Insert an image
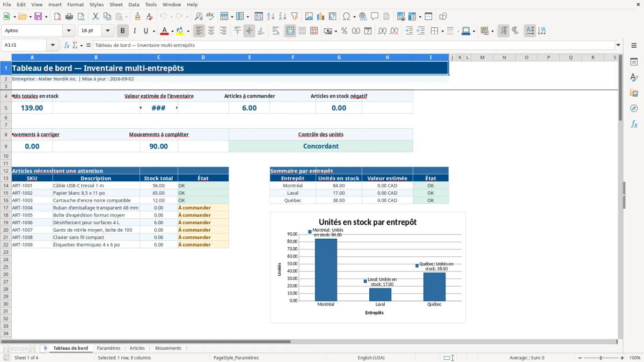Viewport: 644px width, 362px height. coord(309,17)
